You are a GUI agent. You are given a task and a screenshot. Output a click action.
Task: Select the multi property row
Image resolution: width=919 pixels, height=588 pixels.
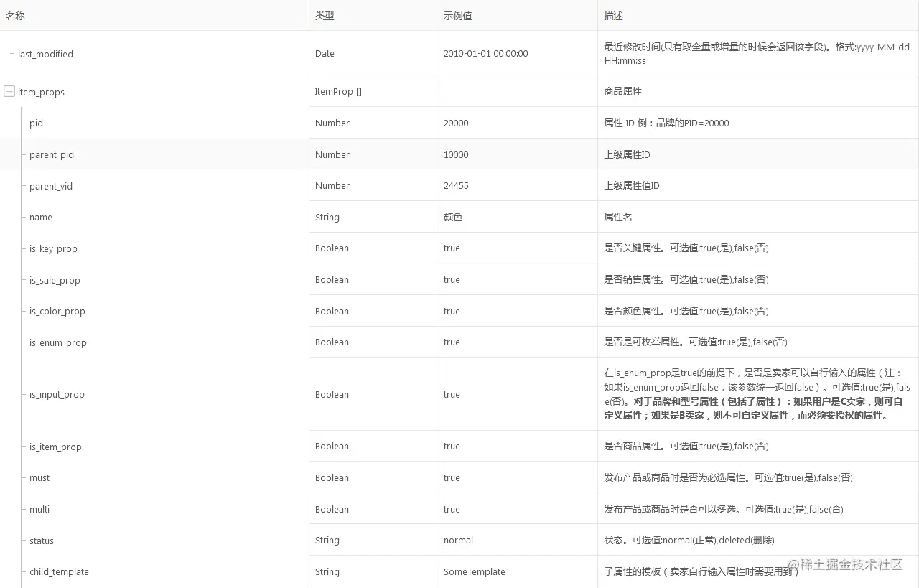pyautogui.click(x=39, y=509)
